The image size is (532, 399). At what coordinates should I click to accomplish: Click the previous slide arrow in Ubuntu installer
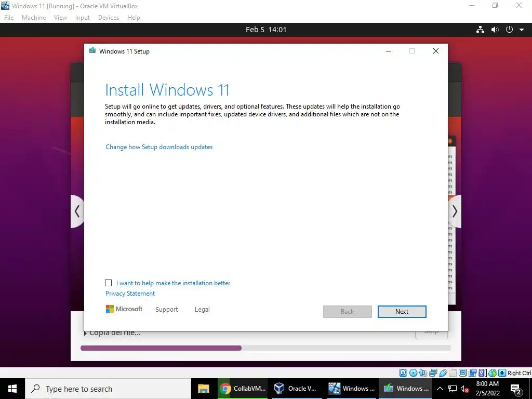click(77, 211)
